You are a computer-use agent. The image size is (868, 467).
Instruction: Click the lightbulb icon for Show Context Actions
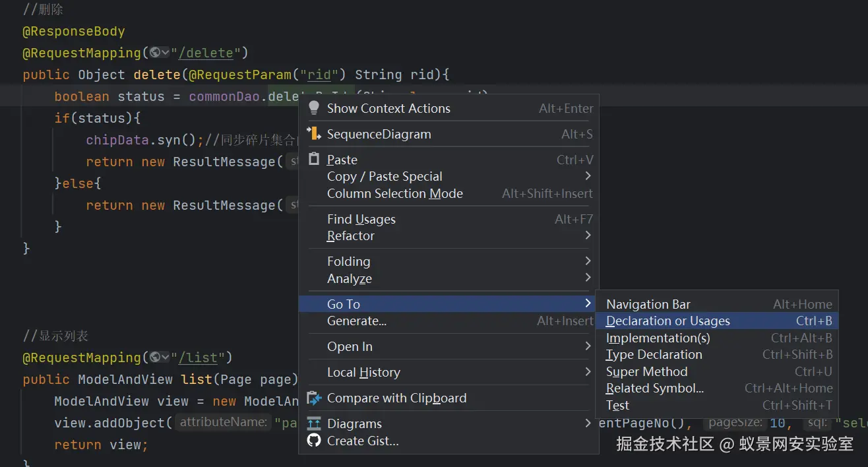click(x=314, y=108)
